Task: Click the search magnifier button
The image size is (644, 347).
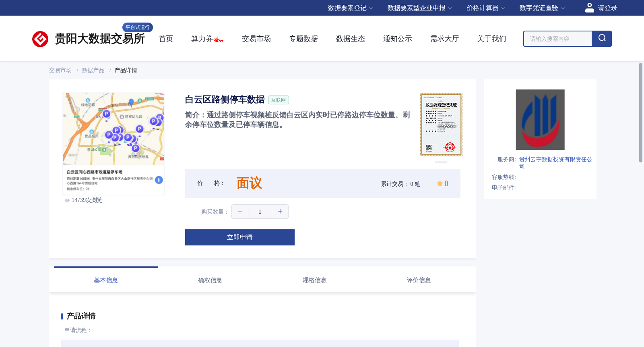Action: pyautogui.click(x=602, y=39)
